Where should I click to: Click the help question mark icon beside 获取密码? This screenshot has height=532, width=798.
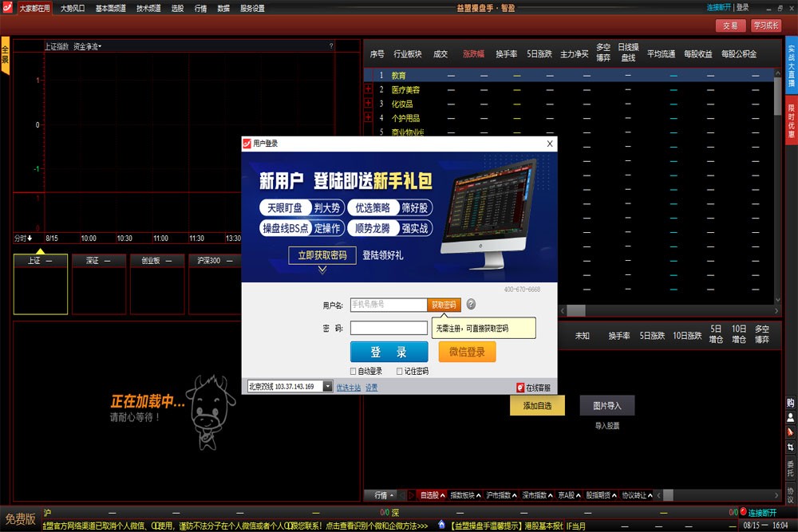pyautogui.click(x=471, y=304)
